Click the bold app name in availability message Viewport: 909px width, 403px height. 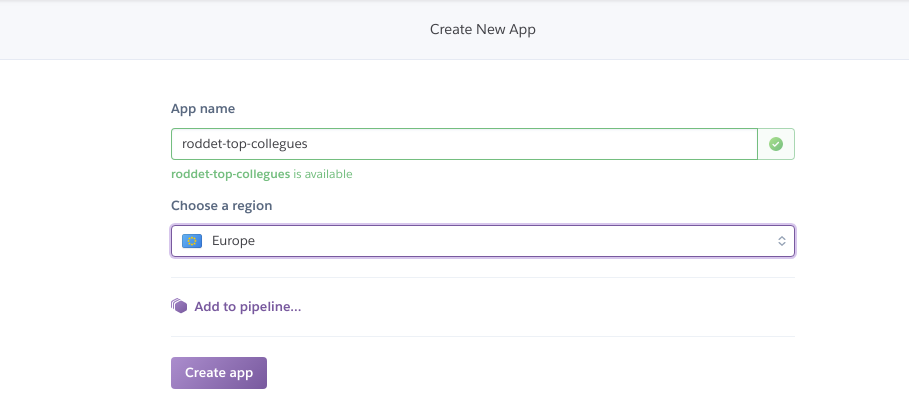click(x=229, y=174)
